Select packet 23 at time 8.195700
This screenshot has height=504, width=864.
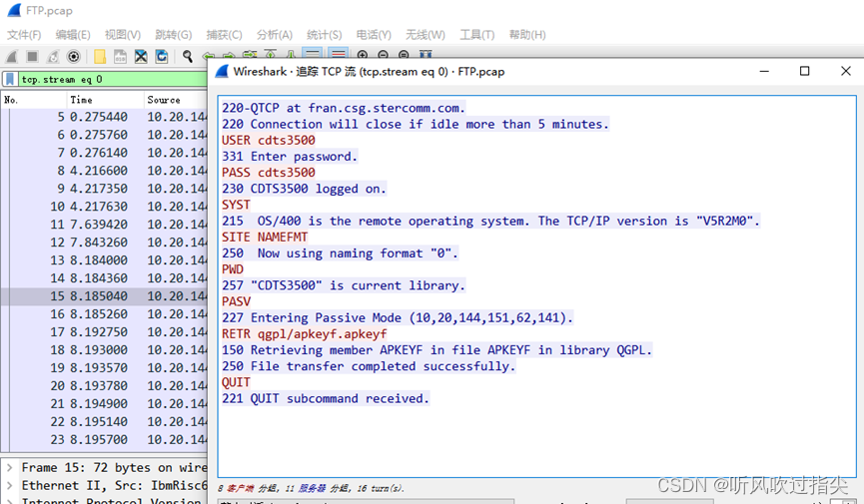tap(104, 440)
